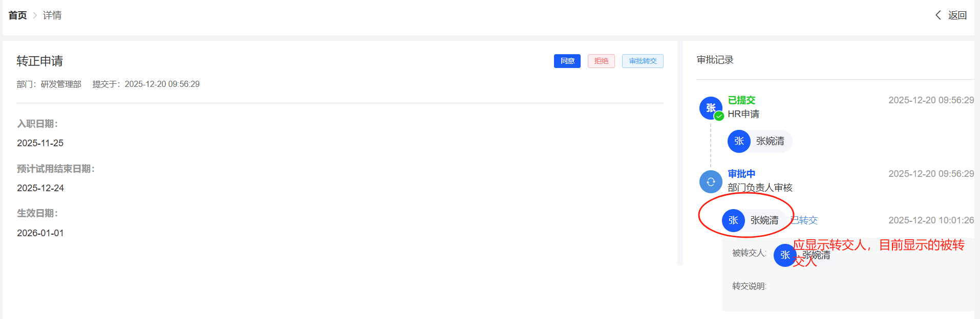Click the 返回 back arrow icon
The height and width of the screenshot is (319, 980).
(x=938, y=15)
